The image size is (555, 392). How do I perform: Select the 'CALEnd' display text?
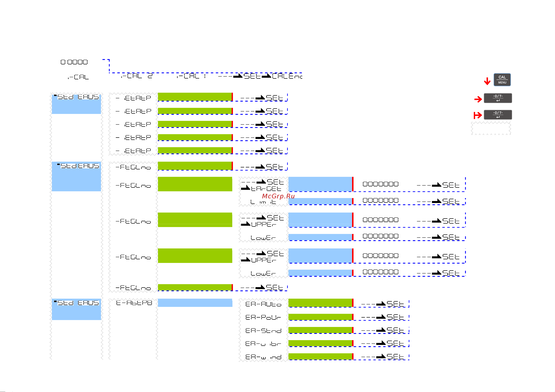287,76
